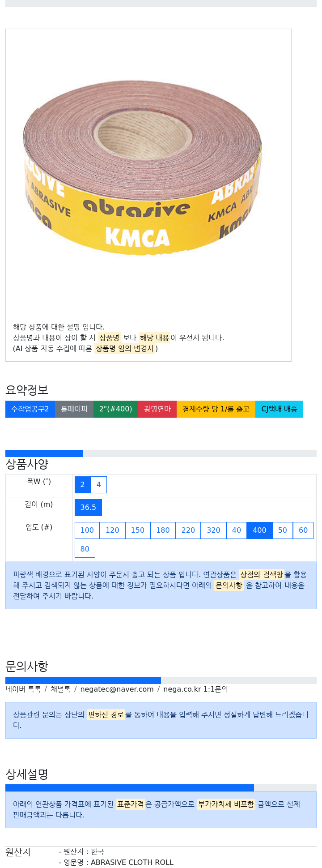Image resolution: width=322 pixels, height=868 pixels.
Task: Pick the grit 320 option
Action: click(x=213, y=530)
